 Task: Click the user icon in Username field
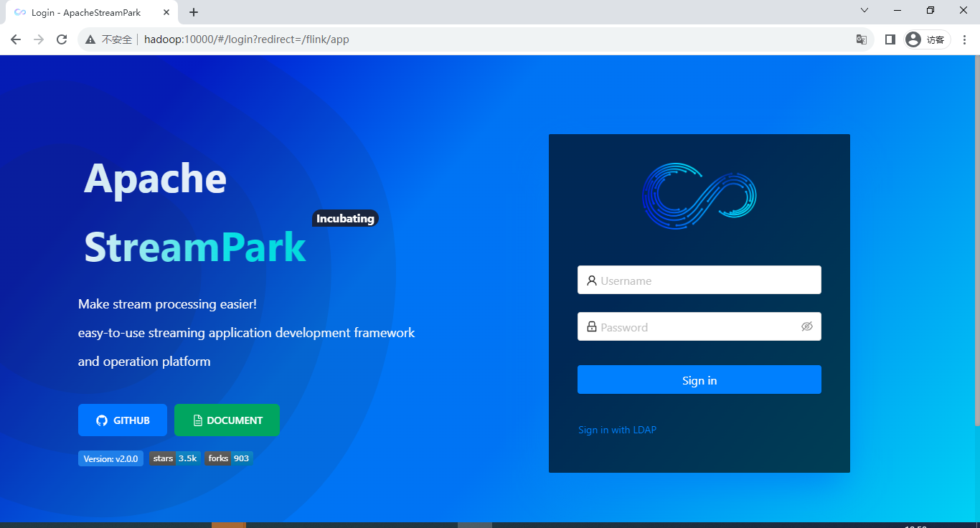click(x=592, y=280)
